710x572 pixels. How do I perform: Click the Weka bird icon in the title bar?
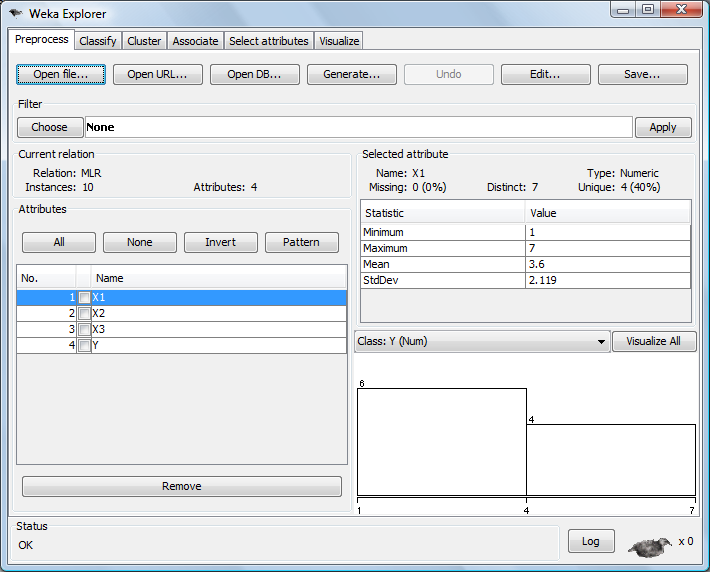click(16, 14)
